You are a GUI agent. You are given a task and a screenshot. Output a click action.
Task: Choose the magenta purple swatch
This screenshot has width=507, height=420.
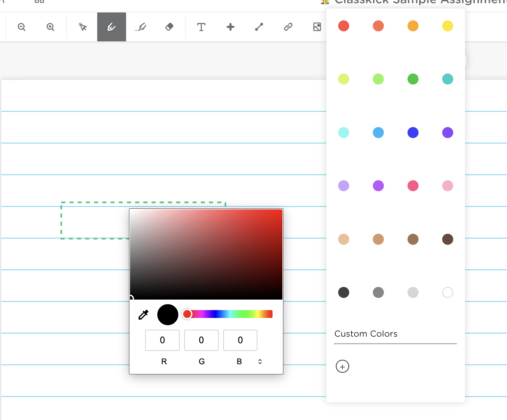click(378, 186)
